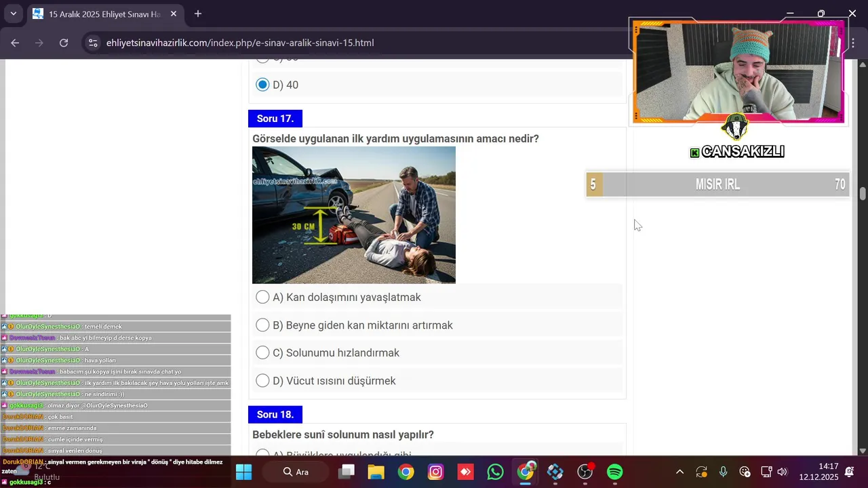868x488 pixels.
Task: Open Instagram from the taskbar
Action: click(x=436, y=472)
